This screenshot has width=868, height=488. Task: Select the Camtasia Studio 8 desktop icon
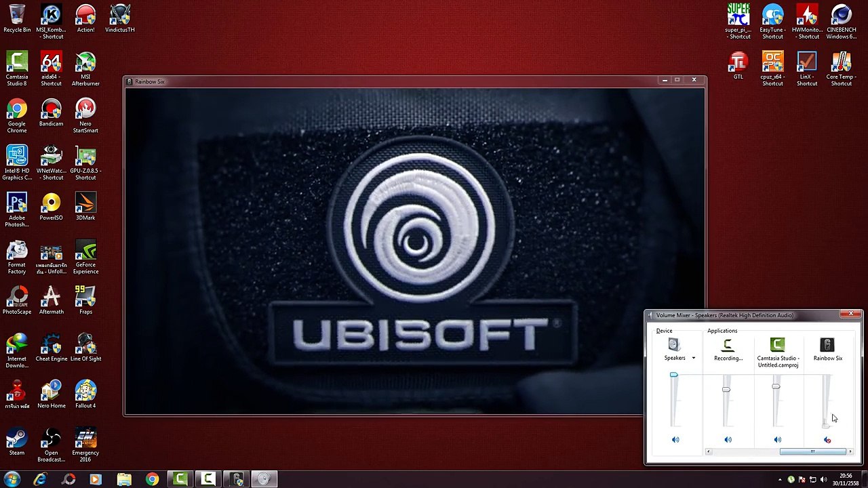(17, 68)
